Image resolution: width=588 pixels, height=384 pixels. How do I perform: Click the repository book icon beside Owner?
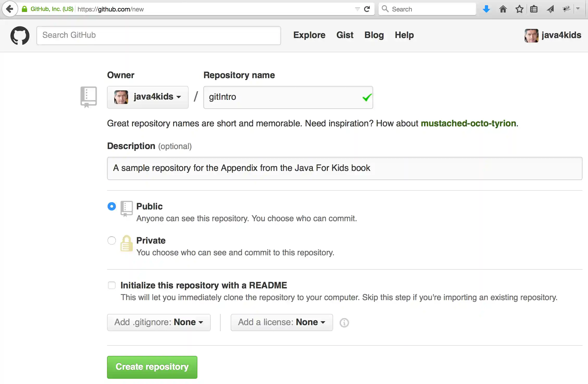click(89, 97)
